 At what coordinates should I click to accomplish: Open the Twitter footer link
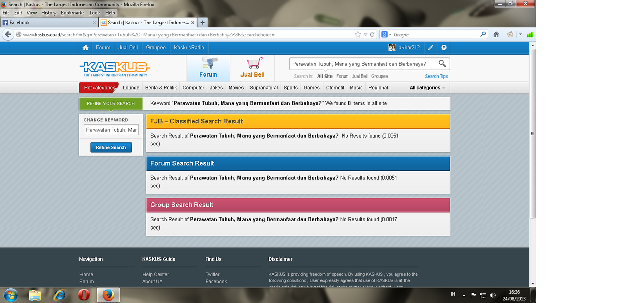(x=212, y=274)
